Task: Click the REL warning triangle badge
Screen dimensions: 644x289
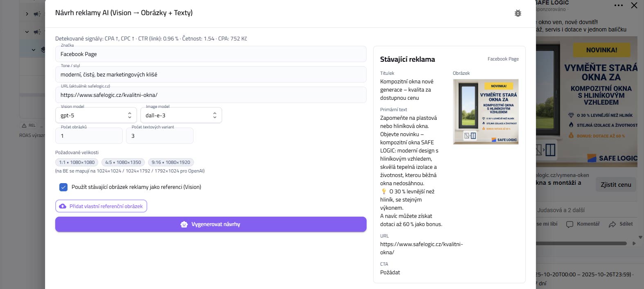Action: (x=24, y=125)
